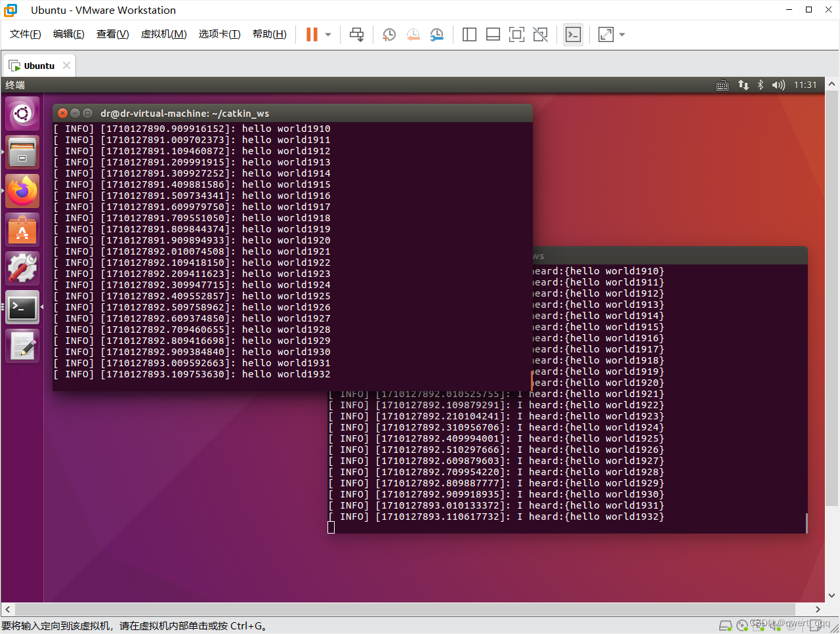This screenshot has height=634, width=840.
Task: Click the Terminal launcher icon
Action: (22, 307)
